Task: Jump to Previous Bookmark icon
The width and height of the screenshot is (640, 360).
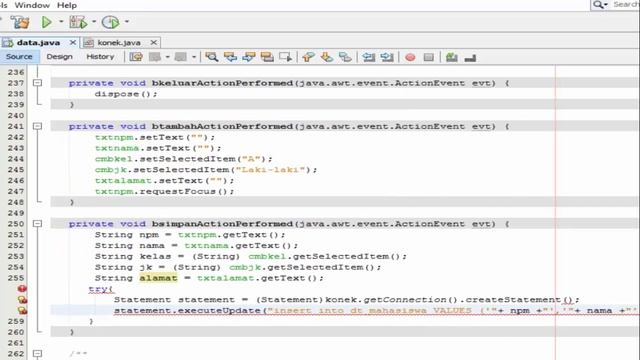Action: tap(308, 57)
